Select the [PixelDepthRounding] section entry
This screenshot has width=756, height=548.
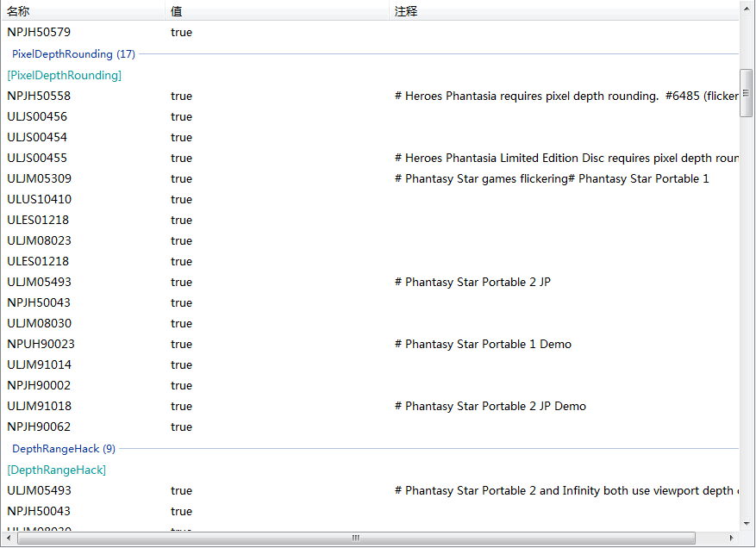pos(64,75)
